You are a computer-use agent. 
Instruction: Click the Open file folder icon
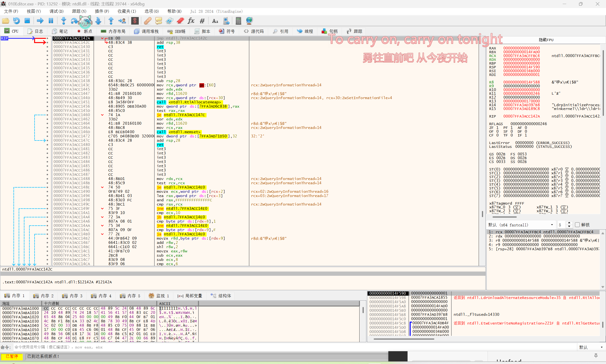tap(5, 21)
